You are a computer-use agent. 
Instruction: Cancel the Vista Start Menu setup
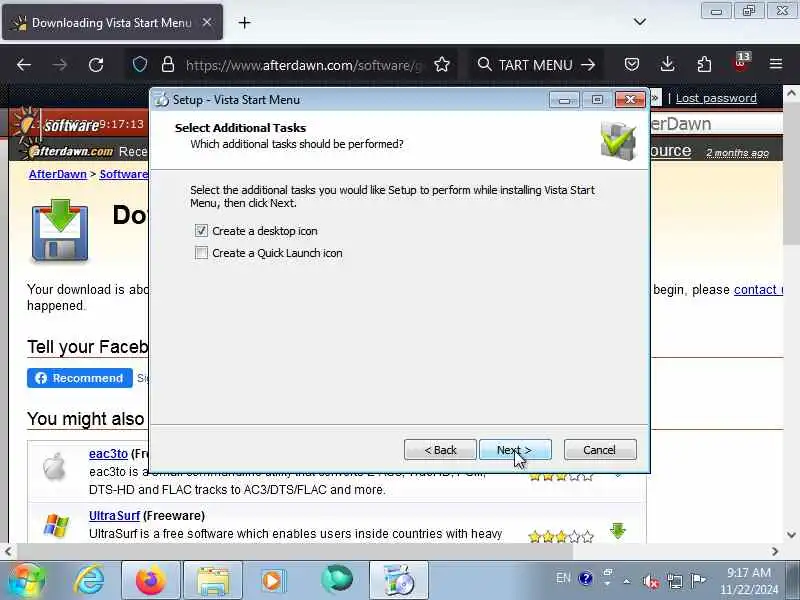pyautogui.click(x=600, y=450)
